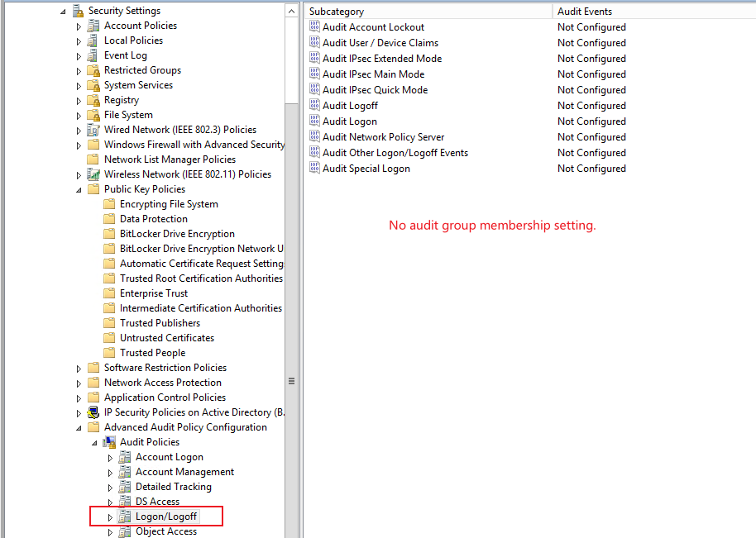Select Intermediate Certification Authorities

(x=200, y=308)
